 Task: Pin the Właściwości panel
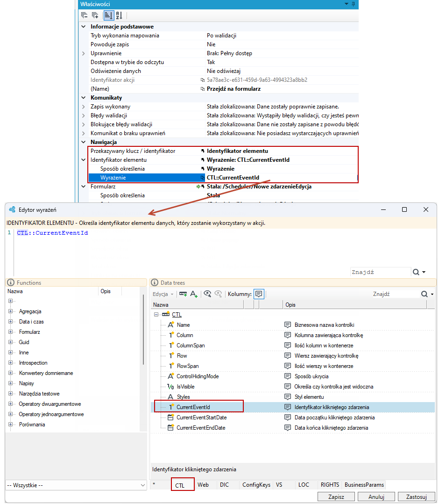[353, 4]
